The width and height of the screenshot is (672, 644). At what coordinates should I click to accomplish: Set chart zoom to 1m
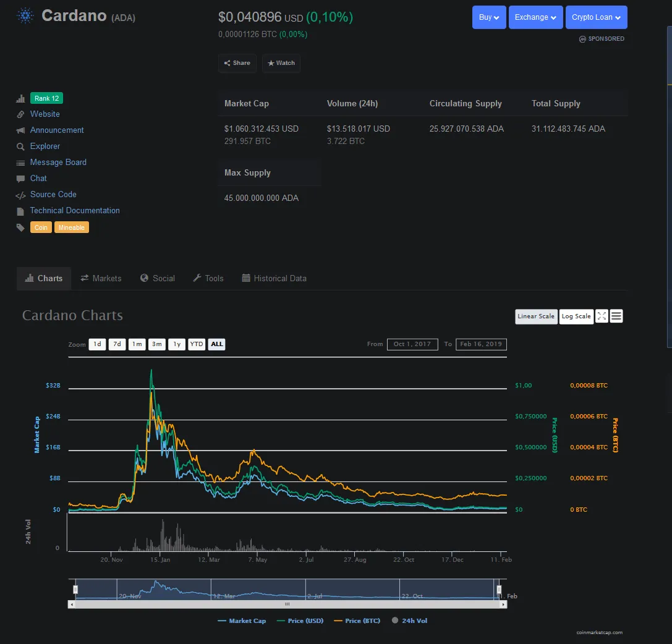pos(137,344)
